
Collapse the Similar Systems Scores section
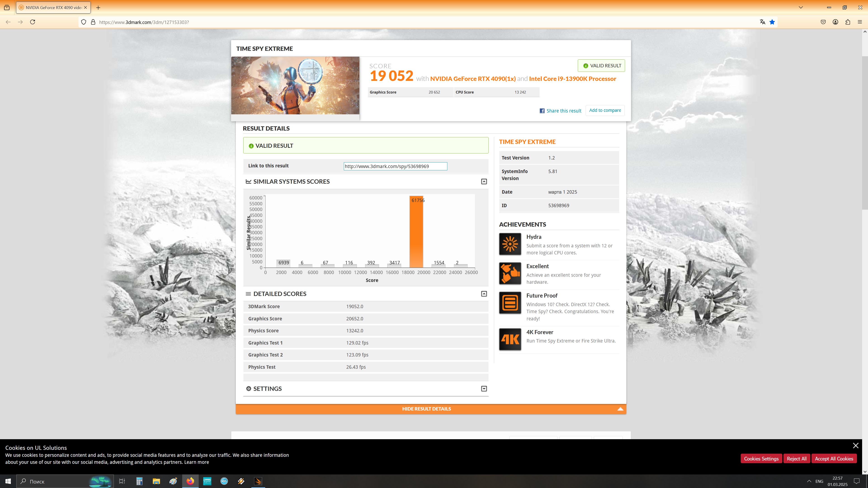[484, 181]
